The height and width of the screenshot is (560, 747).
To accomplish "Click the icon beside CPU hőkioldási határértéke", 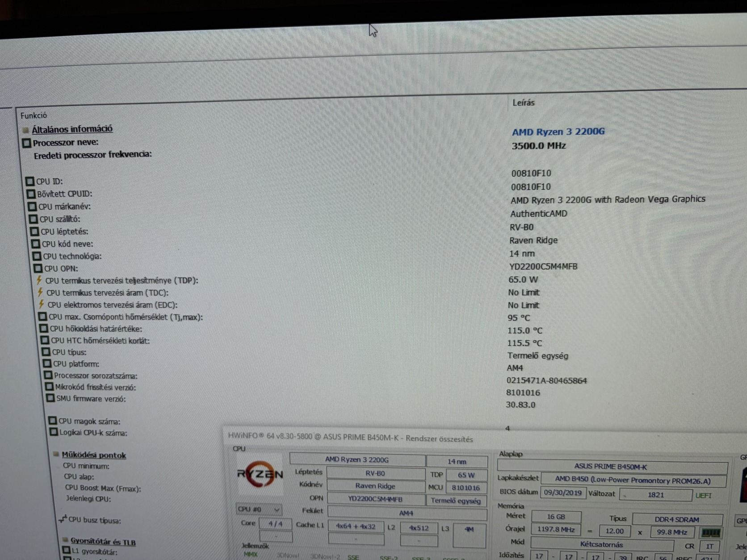I will pyautogui.click(x=44, y=329).
